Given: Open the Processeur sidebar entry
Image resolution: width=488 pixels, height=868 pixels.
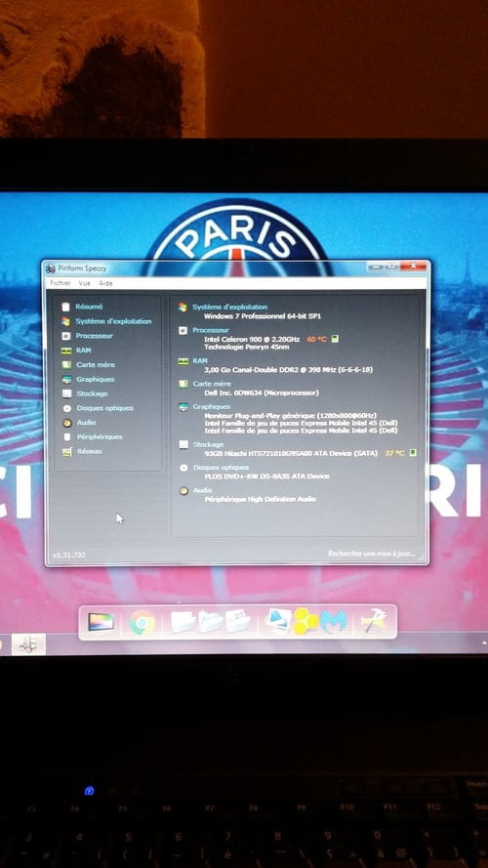Looking at the screenshot, I should (94, 336).
